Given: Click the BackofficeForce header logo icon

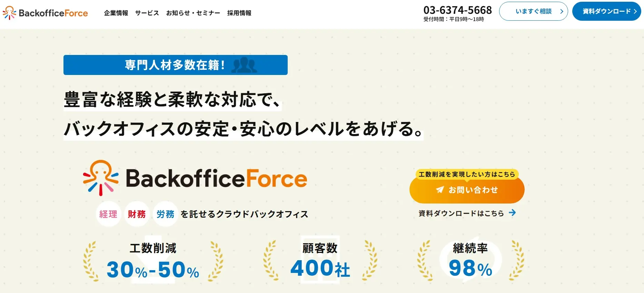Looking at the screenshot, I should pyautogui.click(x=9, y=13).
